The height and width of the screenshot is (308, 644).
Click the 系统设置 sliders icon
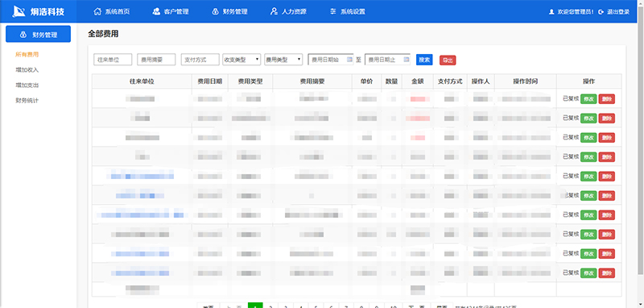coord(332,11)
